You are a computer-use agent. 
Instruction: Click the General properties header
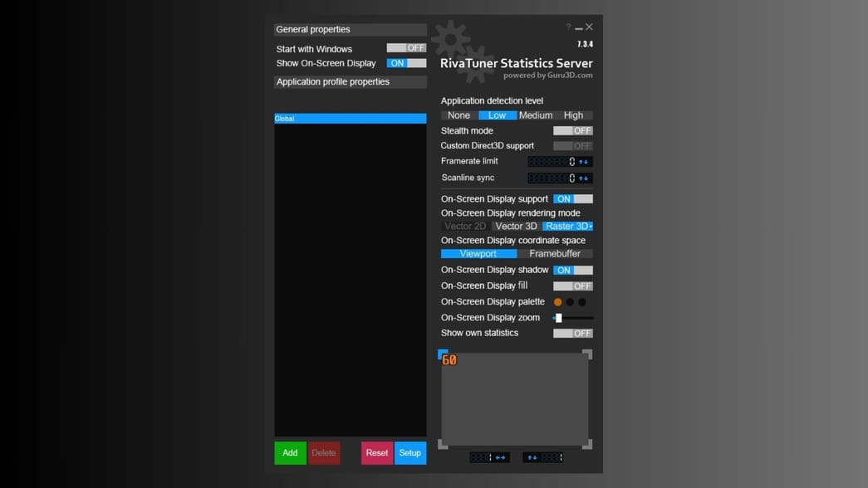(x=349, y=28)
